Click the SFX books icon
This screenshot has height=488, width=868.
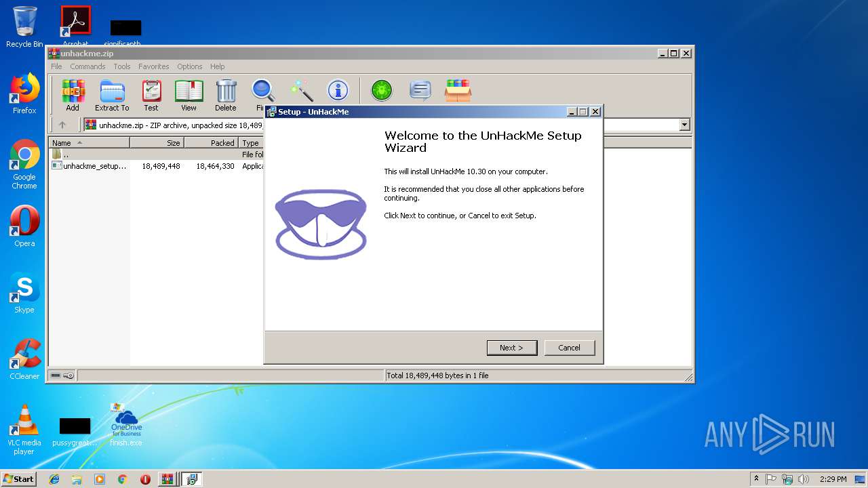pos(458,90)
